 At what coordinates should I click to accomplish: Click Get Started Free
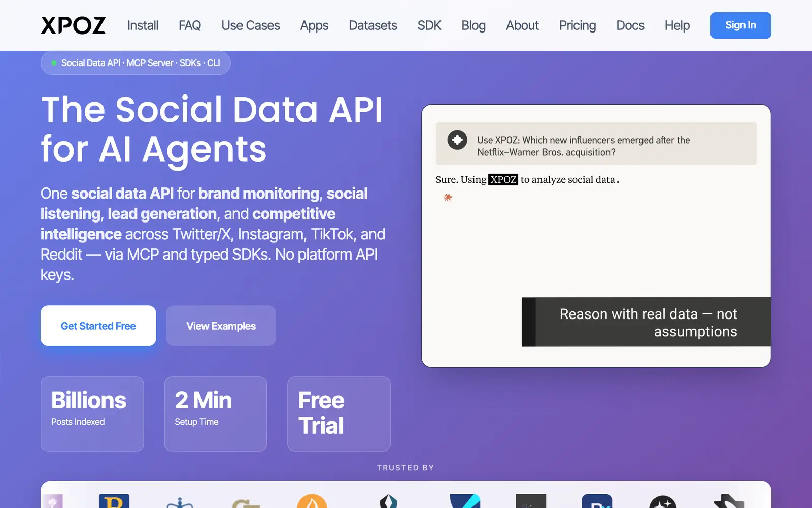click(98, 326)
